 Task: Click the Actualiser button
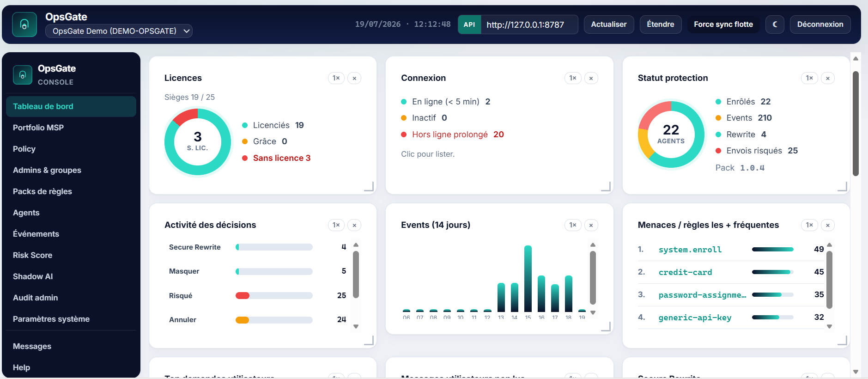click(609, 24)
